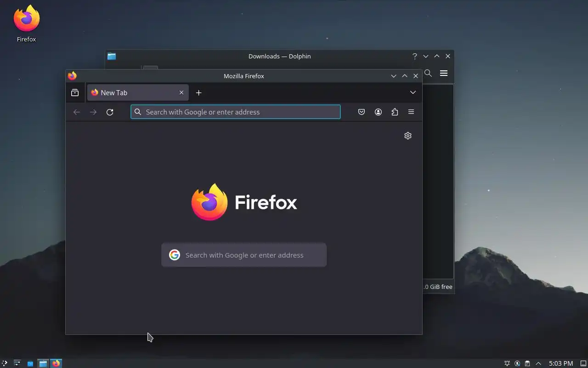Open Dolphin's hamburger menu
This screenshot has height=368, width=588.
pyautogui.click(x=444, y=73)
